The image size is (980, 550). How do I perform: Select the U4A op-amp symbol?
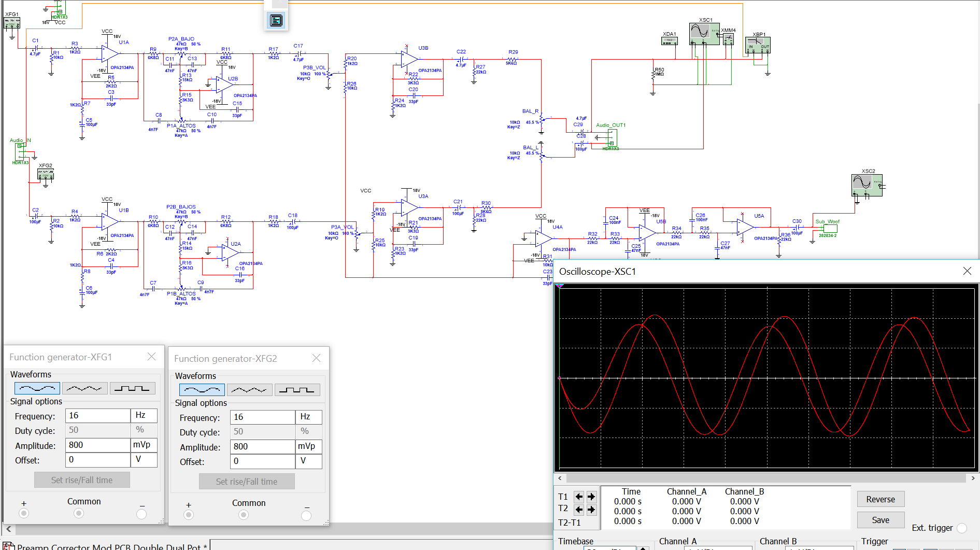point(544,238)
